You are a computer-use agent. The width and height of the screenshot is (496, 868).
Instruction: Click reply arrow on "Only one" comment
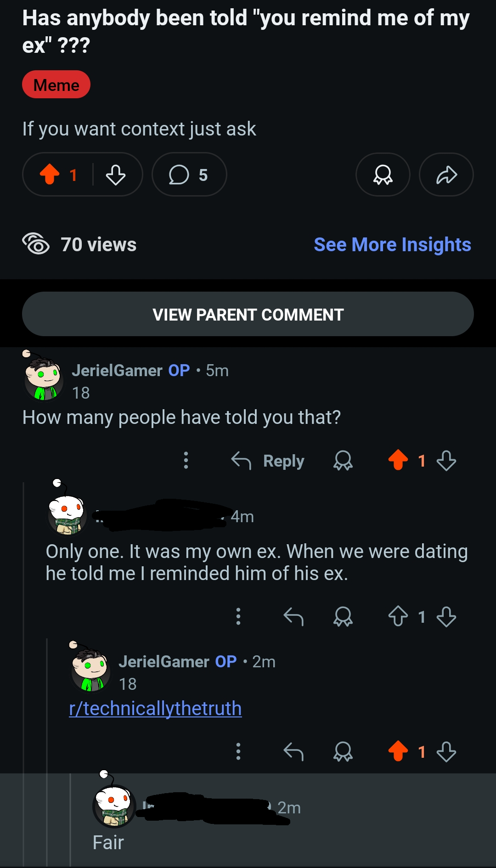(x=293, y=616)
